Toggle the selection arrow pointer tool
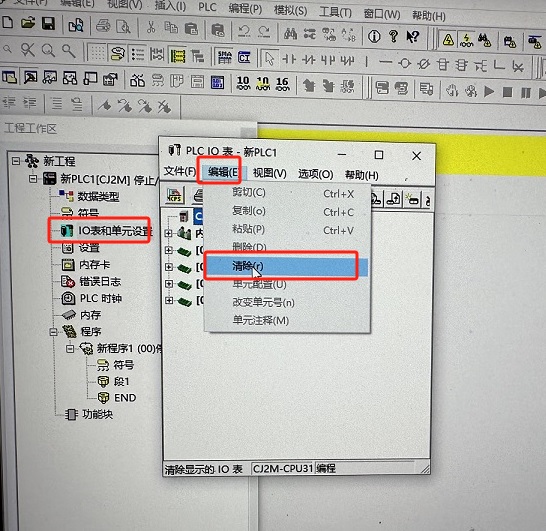Image resolution: width=546 pixels, height=531 pixels. [269, 59]
